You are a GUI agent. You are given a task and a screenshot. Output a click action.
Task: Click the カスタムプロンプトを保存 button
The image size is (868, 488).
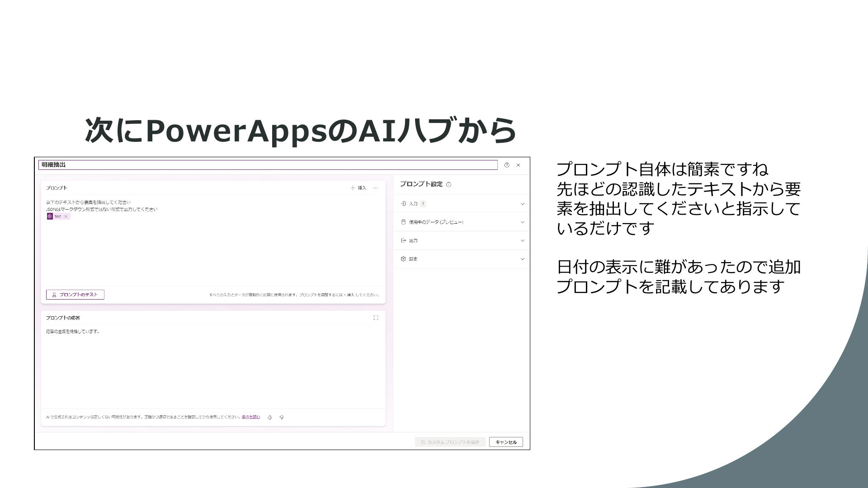[450, 442]
